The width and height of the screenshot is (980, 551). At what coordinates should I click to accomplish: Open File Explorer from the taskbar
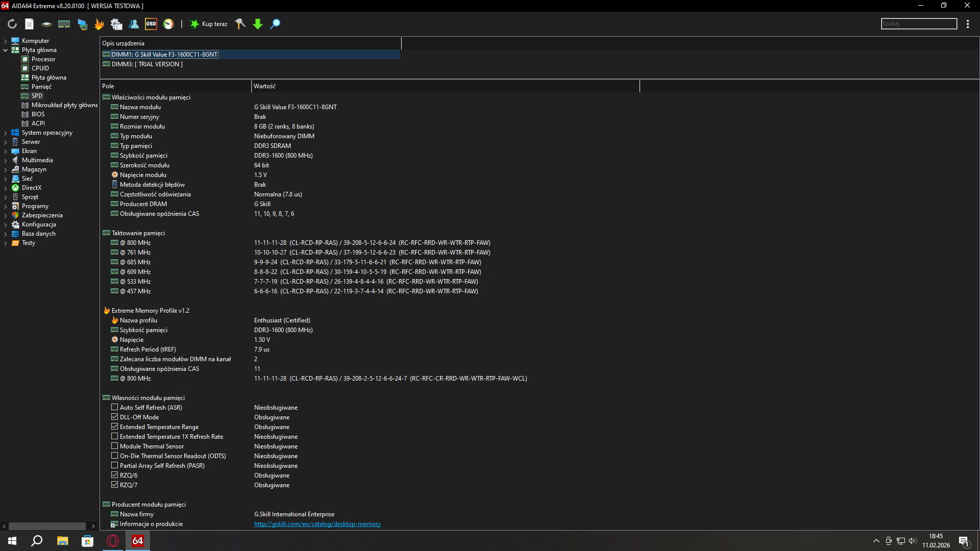[62, 541]
